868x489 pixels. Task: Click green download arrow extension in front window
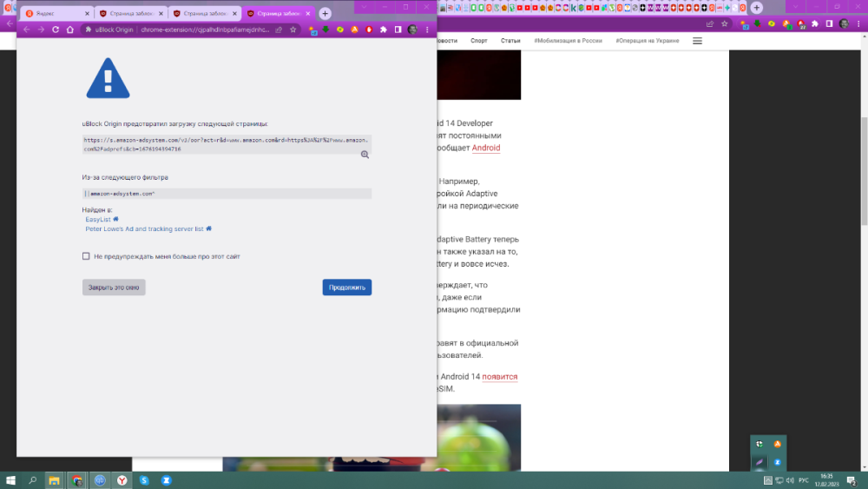point(326,30)
